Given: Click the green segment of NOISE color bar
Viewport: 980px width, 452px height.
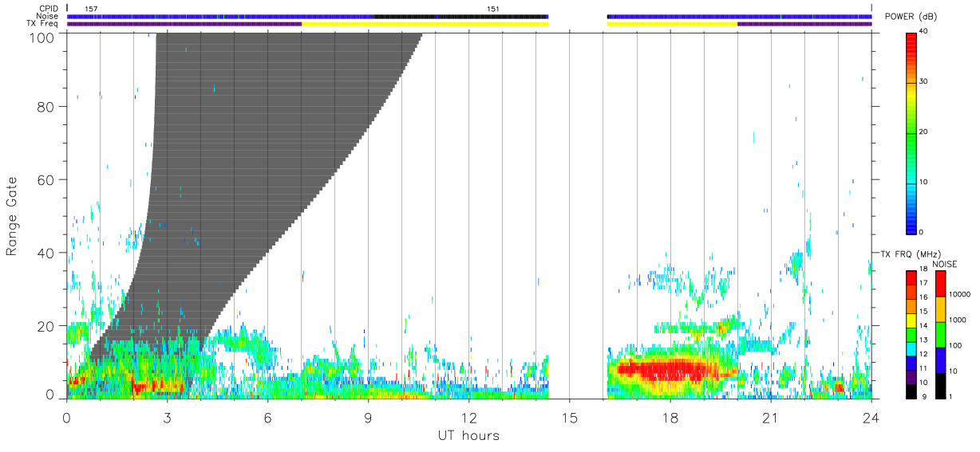Looking at the screenshot, I should pos(942,334).
